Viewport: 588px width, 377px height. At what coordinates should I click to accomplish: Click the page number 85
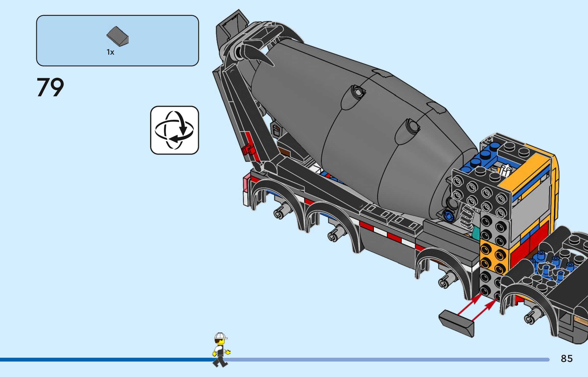pos(567,359)
